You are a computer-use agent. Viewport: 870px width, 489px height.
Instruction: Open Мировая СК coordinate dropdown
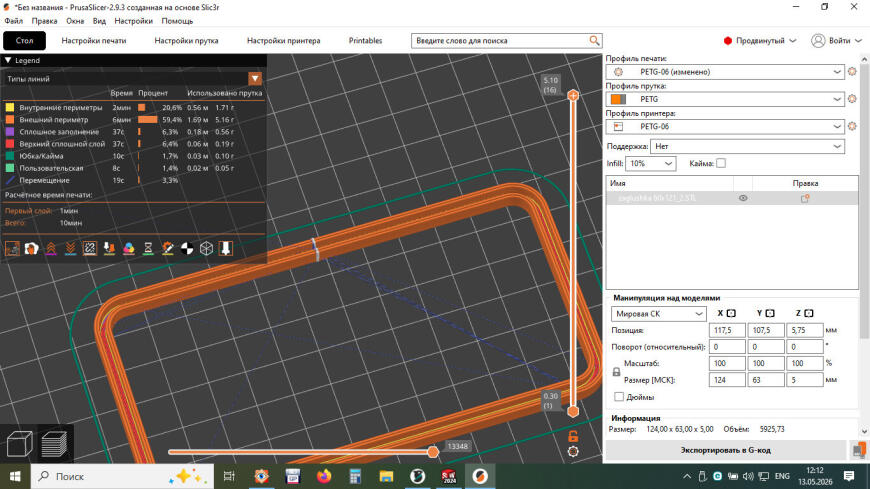point(659,314)
